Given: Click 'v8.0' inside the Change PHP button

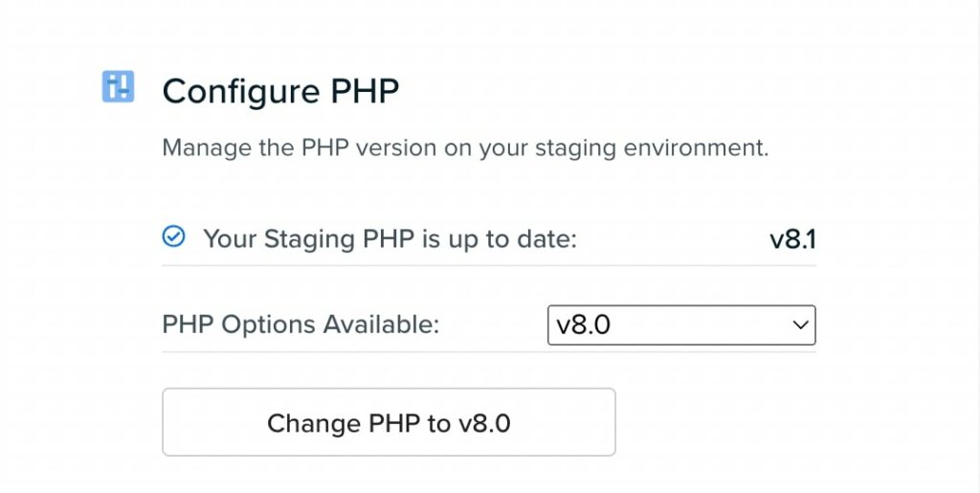Looking at the screenshot, I should pyautogui.click(x=484, y=423).
